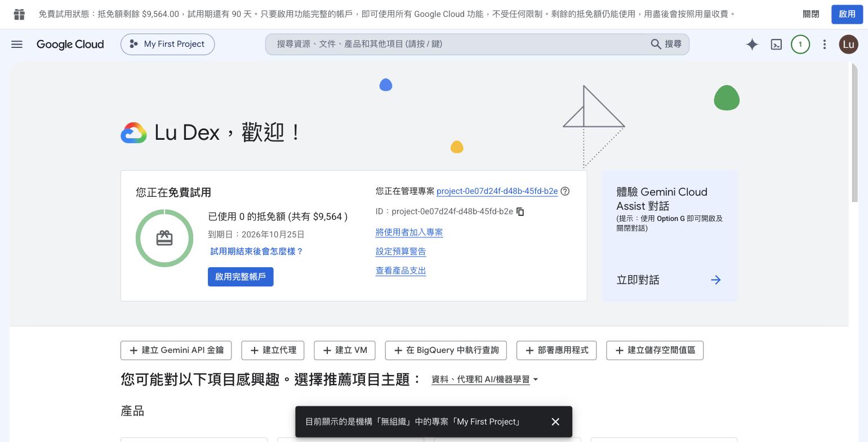Open the Lu account avatar
Screen dimensions: 868x442
click(849, 45)
